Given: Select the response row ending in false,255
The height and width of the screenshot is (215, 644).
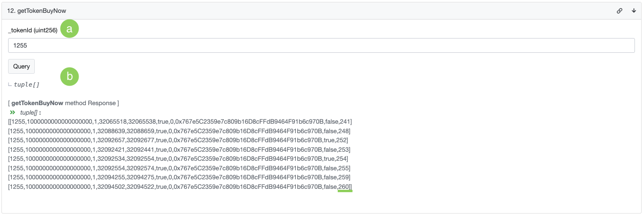Looking at the screenshot, I should [180, 168].
